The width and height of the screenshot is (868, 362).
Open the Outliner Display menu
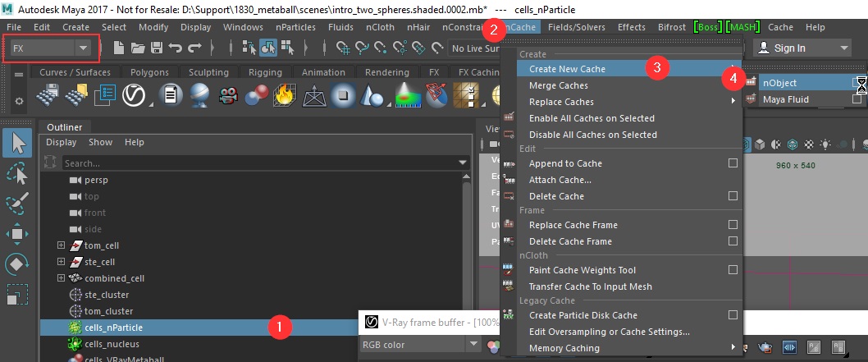point(61,142)
